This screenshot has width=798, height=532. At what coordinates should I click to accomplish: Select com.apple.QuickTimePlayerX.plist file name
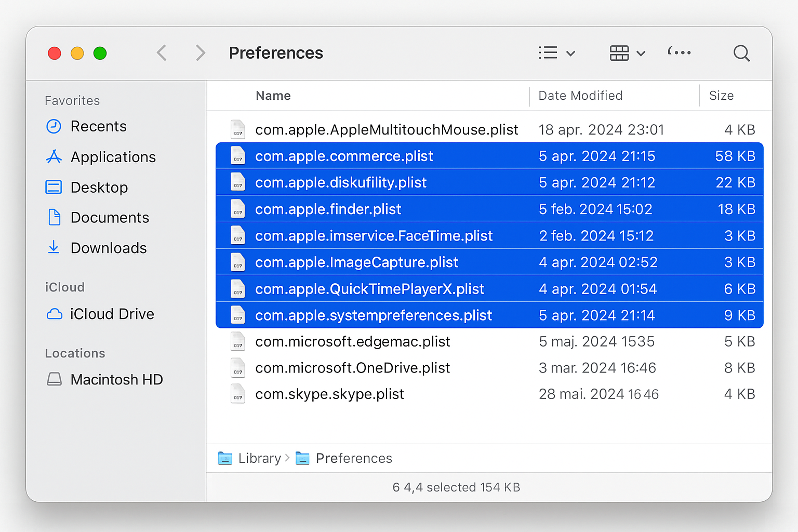369,289
